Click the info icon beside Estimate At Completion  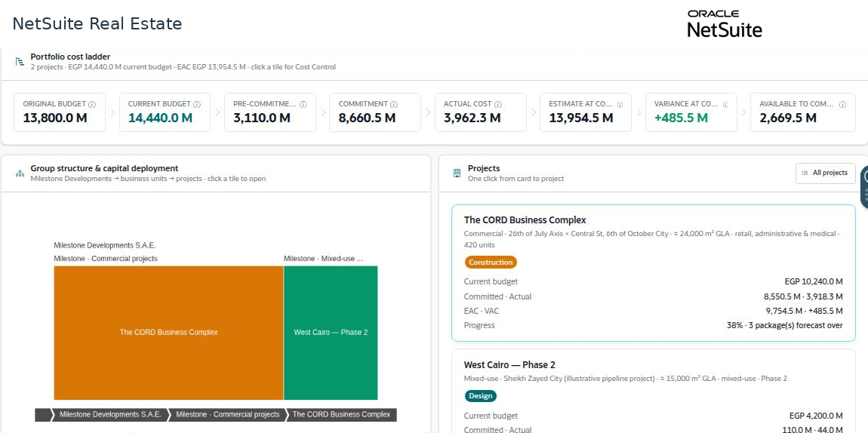click(x=620, y=104)
